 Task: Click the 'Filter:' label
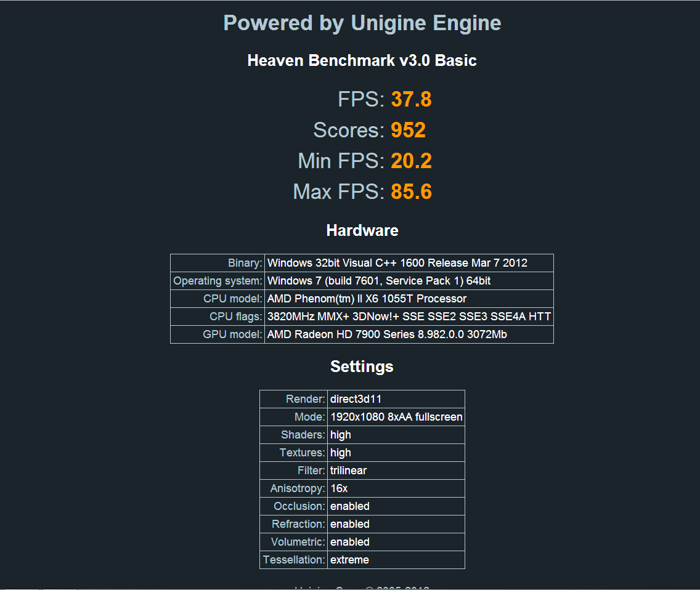(311, 471)
